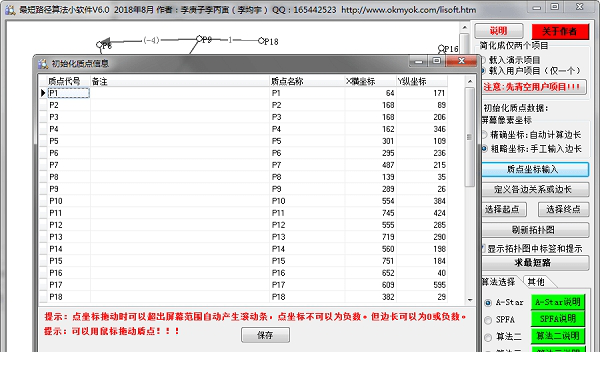Open the green SPFA说明 button
The height and width of the screenshot is (366, 600).
point(558,319)
